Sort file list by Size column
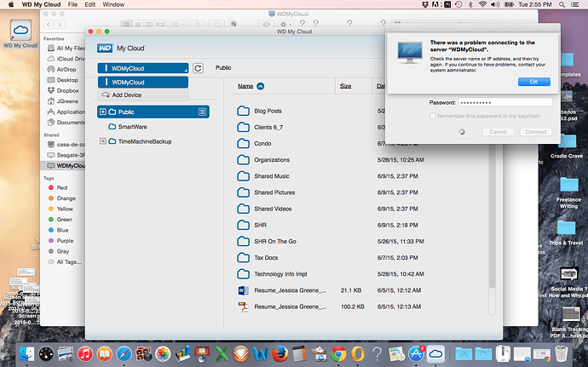This screenshot has width=588, height=367. [345, 86]
